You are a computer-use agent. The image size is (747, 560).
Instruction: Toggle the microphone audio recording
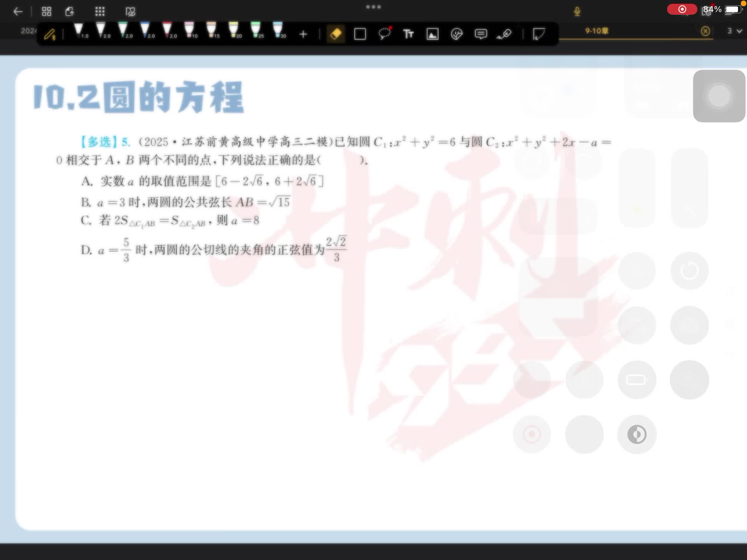[577, 12]
